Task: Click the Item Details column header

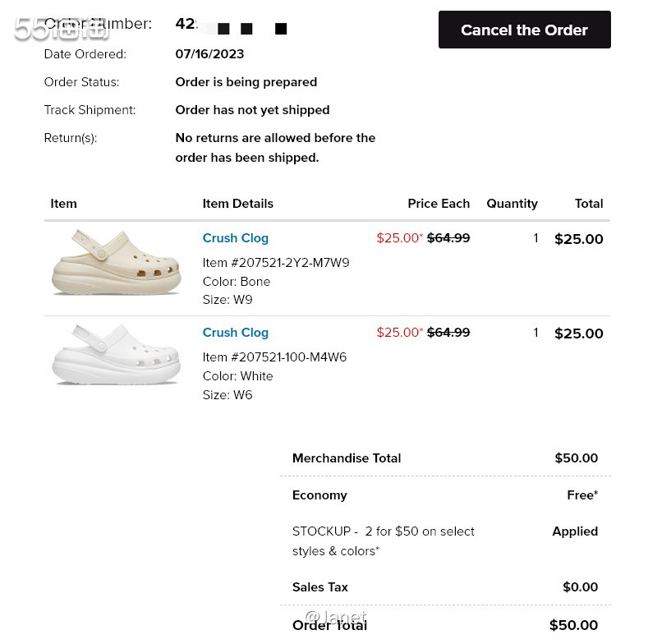Action: pyautogui.click(x=238, y=204)
